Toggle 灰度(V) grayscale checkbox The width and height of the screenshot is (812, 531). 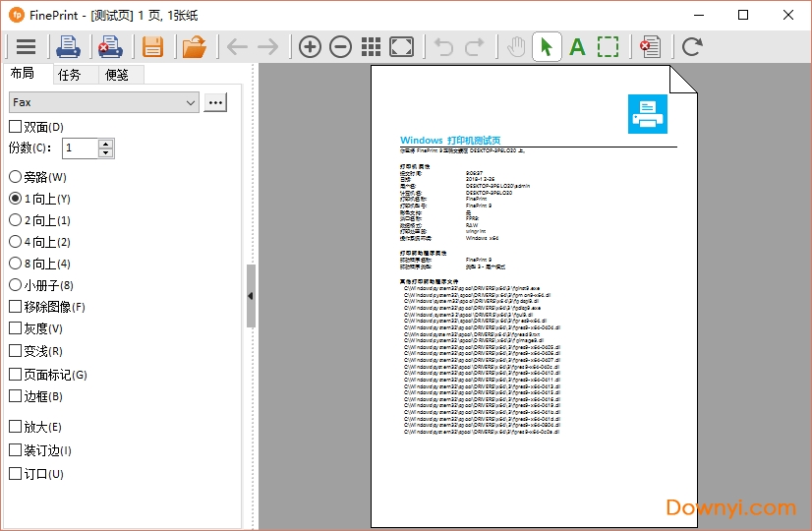(x=15, y=328)
